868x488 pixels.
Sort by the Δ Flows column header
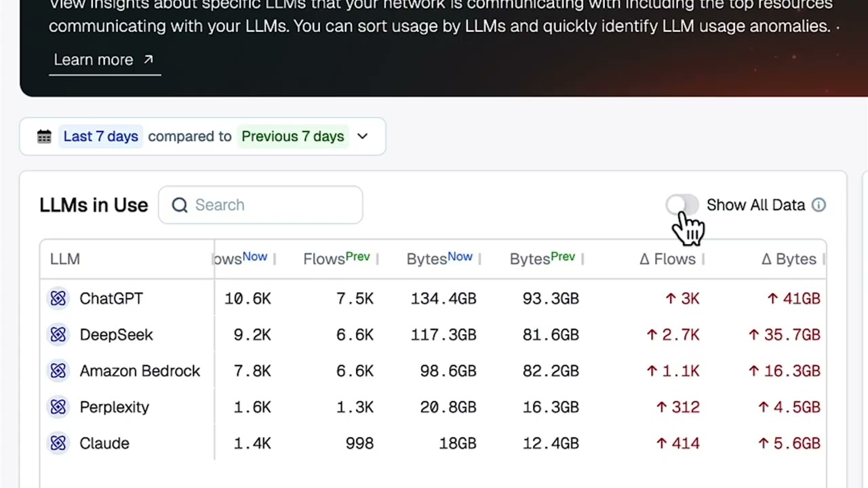[668, 259]
